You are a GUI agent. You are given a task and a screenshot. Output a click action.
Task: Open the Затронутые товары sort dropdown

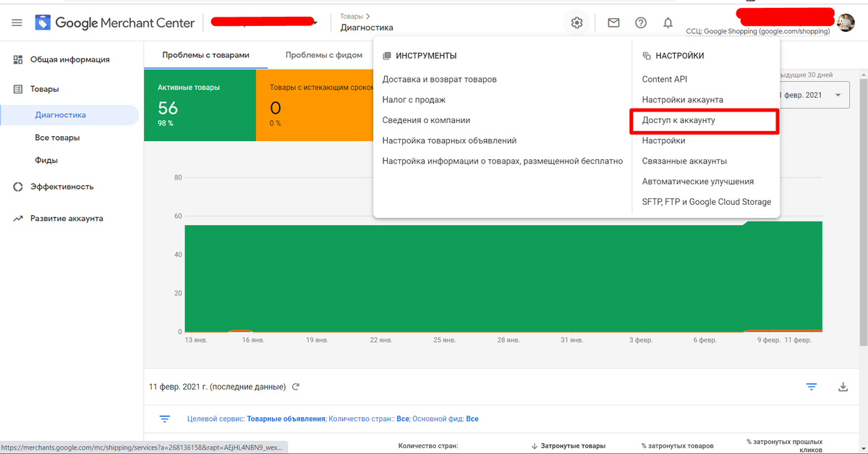(571, 445)
